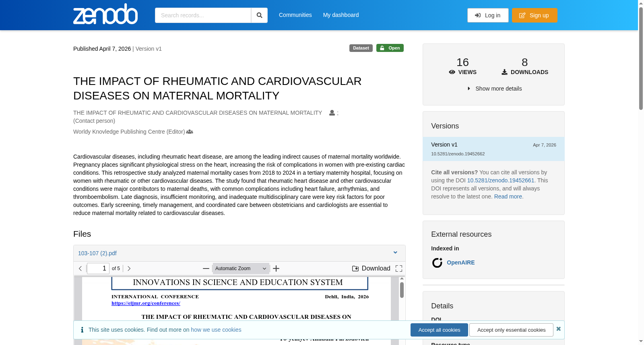Go to next PDF page
Image resolution: width=644 pixels, height=345 pixels.
[129, 269]
